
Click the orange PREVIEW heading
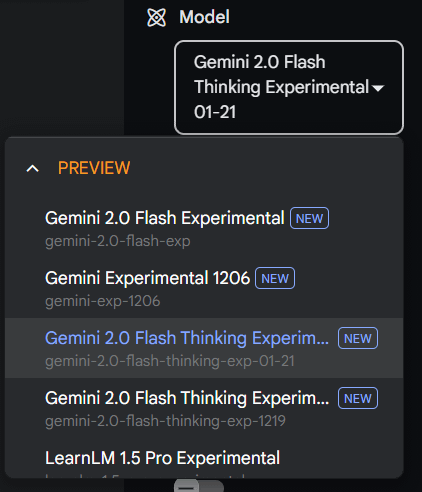pos(94,168)
